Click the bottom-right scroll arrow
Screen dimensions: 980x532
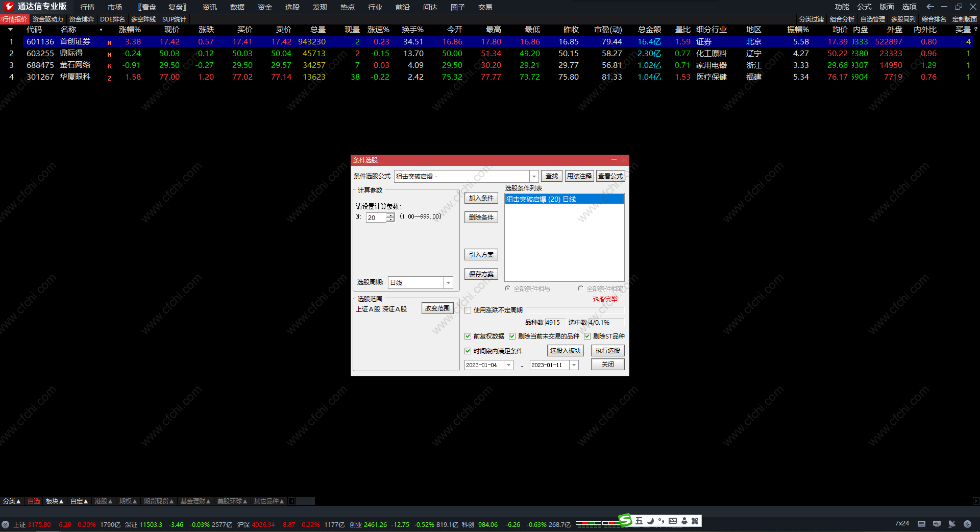pyautogui.click(x=976, y=501)
